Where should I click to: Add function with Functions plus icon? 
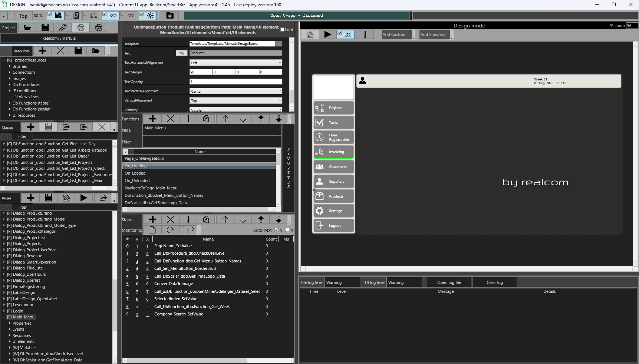click(x=152, y=119)
